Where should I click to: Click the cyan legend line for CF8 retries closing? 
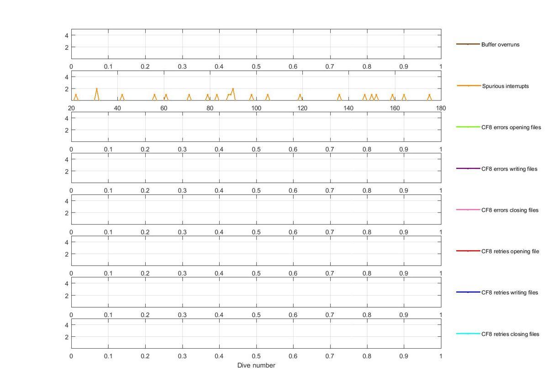(468, 334)
